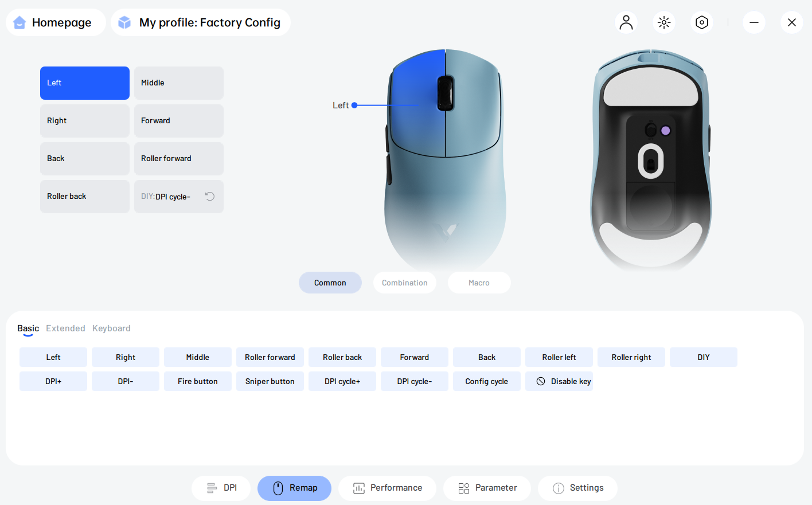
Task: Click the Settings info icon
Action: coord(559,488)
